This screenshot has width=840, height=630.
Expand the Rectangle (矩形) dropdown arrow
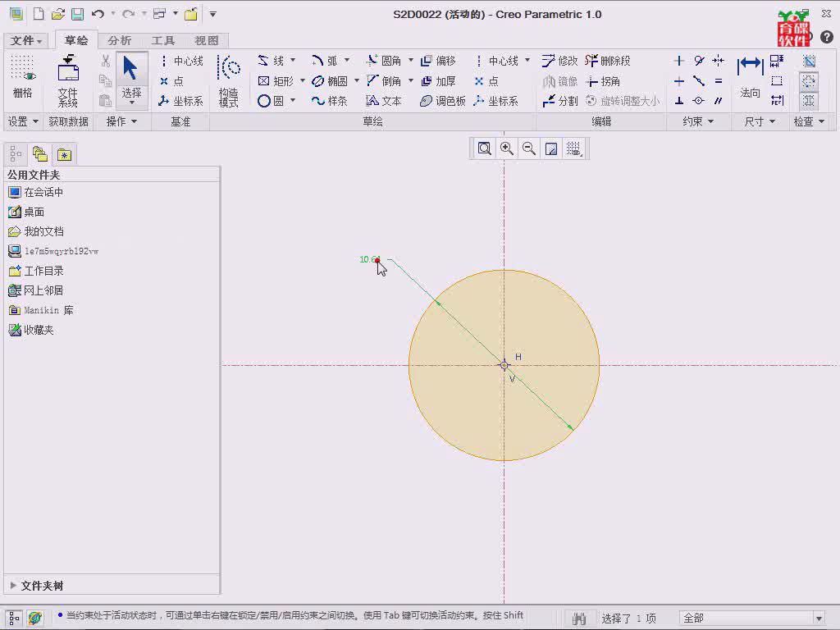click(x=303, y=80)
